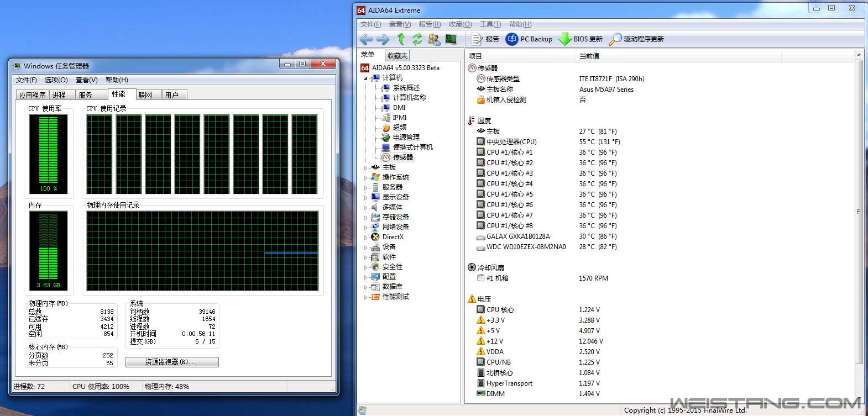
Task: Collapse the 计算机 tree node
Action: pyautogui.click(x=365, y=78)
